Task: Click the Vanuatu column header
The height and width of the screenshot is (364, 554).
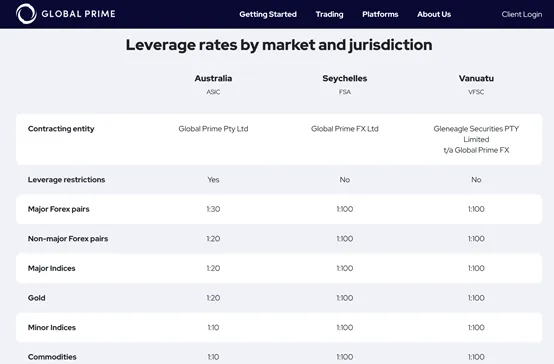Action: point(476,78)
